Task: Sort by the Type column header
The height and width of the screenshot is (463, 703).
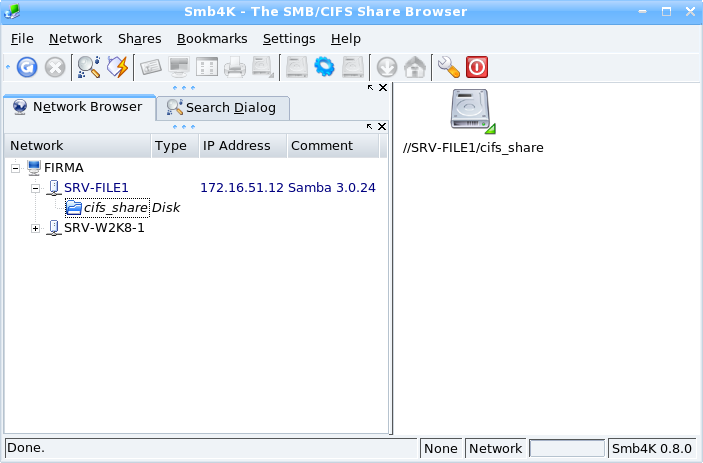Action: pyautogui.click(x=175, y=146)
